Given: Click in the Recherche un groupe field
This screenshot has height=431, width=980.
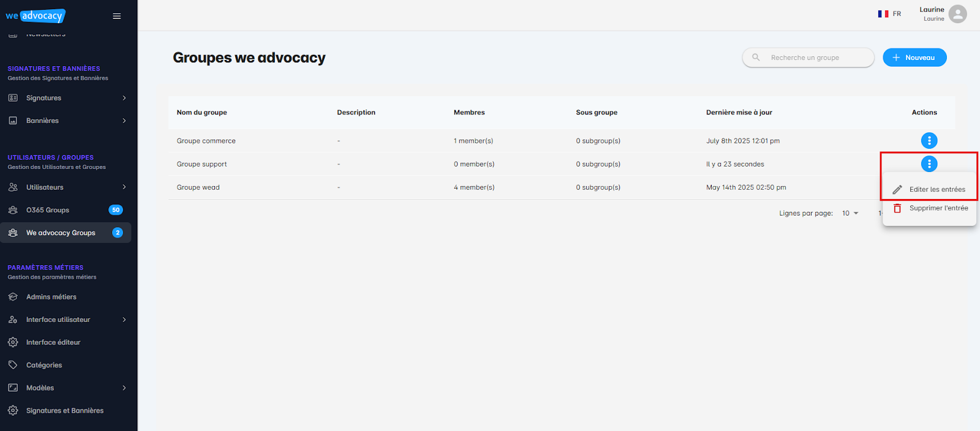Looking at the screenshot, I should (809, 58).
